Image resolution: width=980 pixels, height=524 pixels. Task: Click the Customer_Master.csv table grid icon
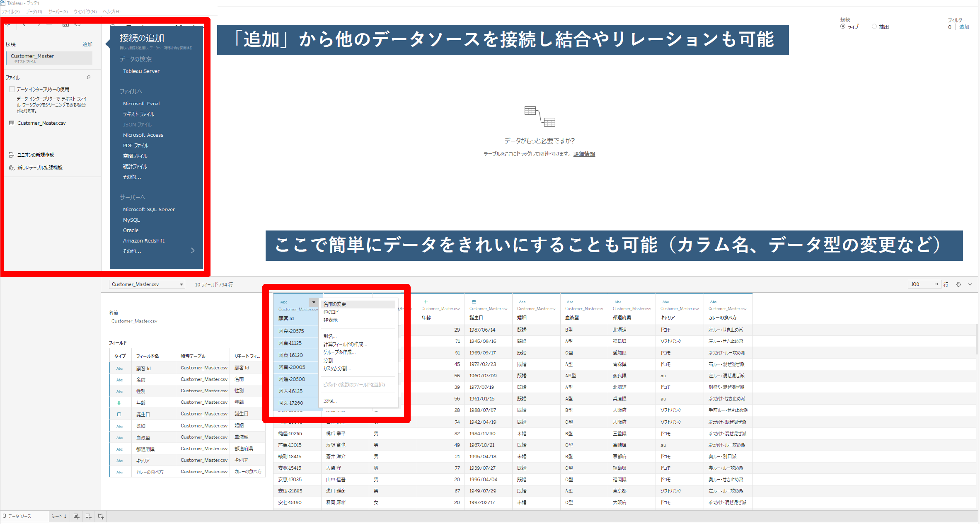tap(12, 123)
